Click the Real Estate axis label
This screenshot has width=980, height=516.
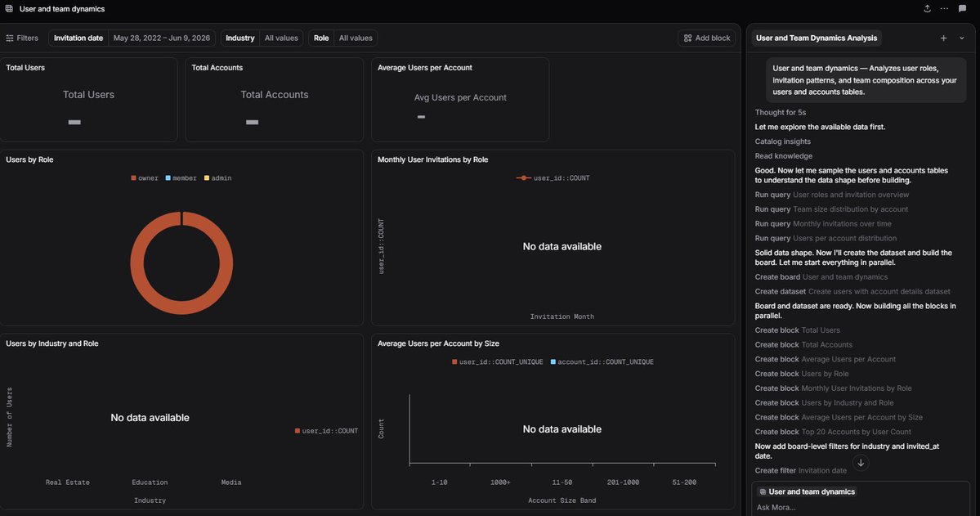pos(68,482)
